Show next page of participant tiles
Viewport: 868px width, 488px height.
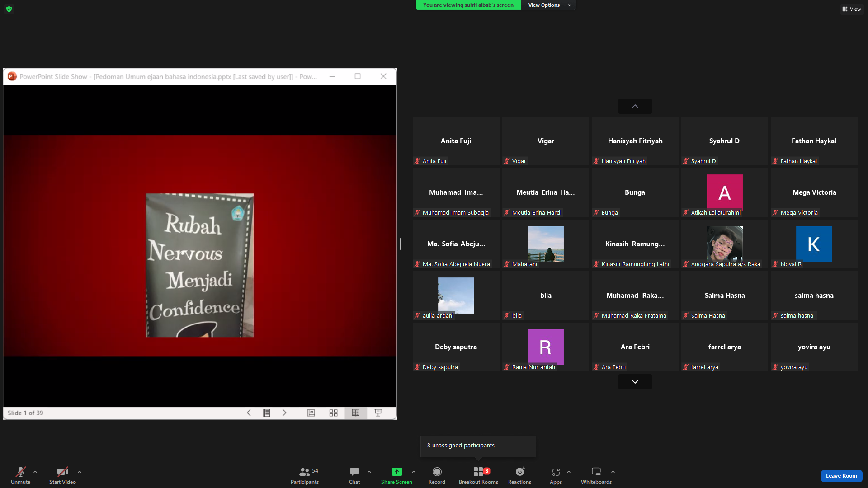[x=635, y=382]
